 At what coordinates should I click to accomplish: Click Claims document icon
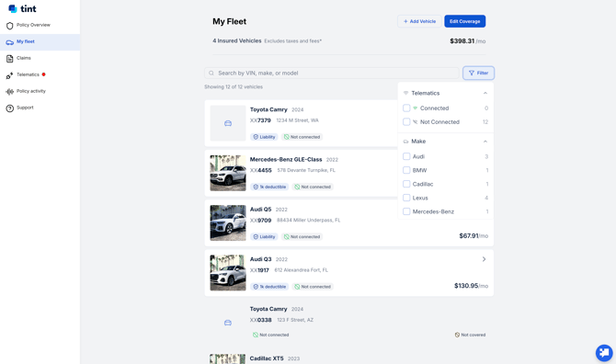click(x=10, y=59)
